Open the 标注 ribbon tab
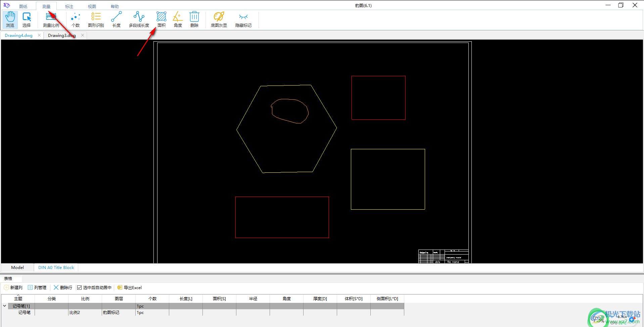 pyautogui.click(x=69, y=6)
